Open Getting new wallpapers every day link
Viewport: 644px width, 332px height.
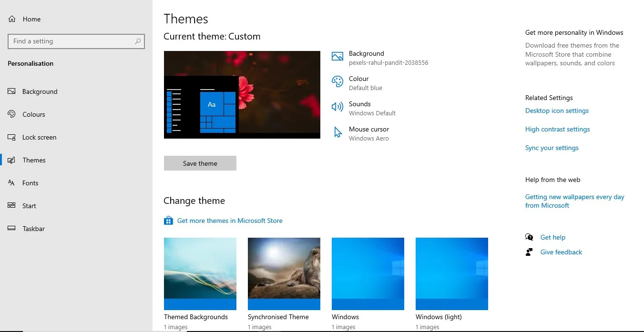tap(574, 201)
